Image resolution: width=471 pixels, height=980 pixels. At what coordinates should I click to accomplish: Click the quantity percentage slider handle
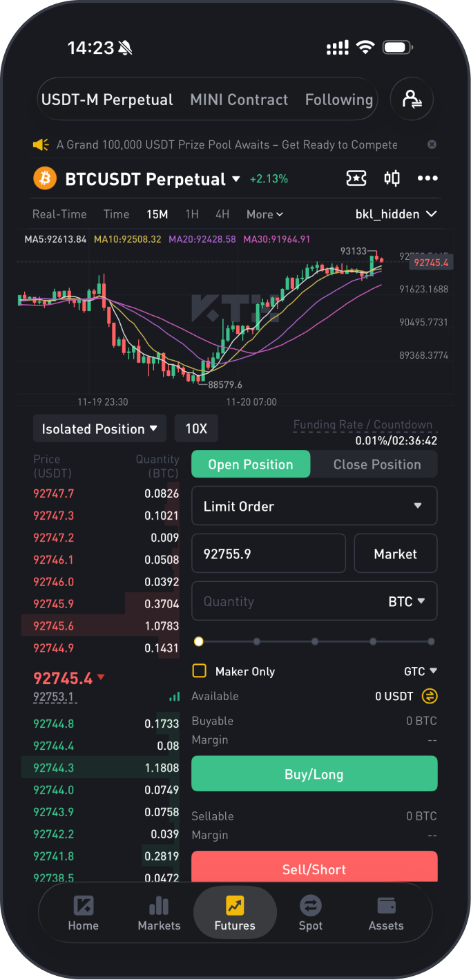click(199, 641)
